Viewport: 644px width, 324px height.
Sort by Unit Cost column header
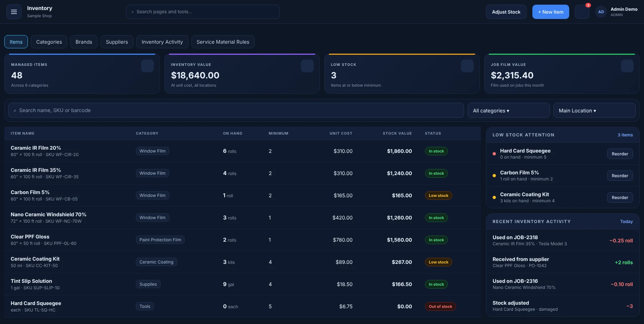(x=341, y=133)
